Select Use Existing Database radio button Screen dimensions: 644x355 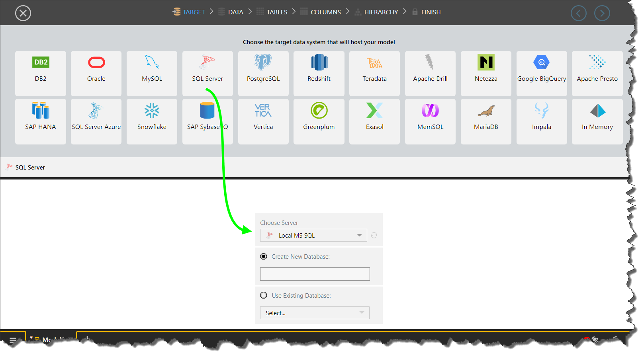point(264,295)
